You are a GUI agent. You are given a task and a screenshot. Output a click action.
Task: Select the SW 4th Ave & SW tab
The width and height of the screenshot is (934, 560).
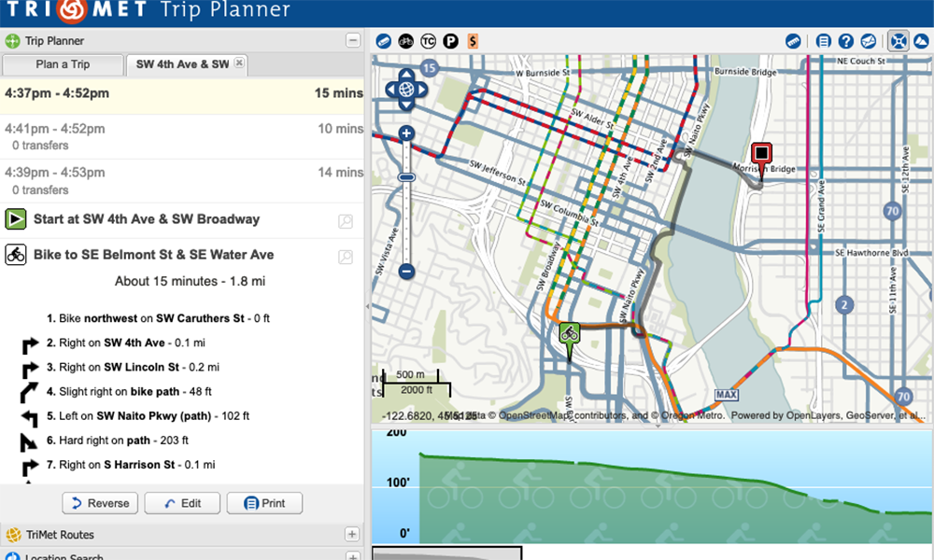[182, 64]
